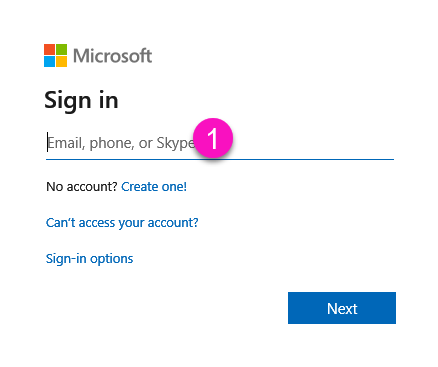Click the green square of the Microsoft logo
438x367 pixels.
coord(61,49)
